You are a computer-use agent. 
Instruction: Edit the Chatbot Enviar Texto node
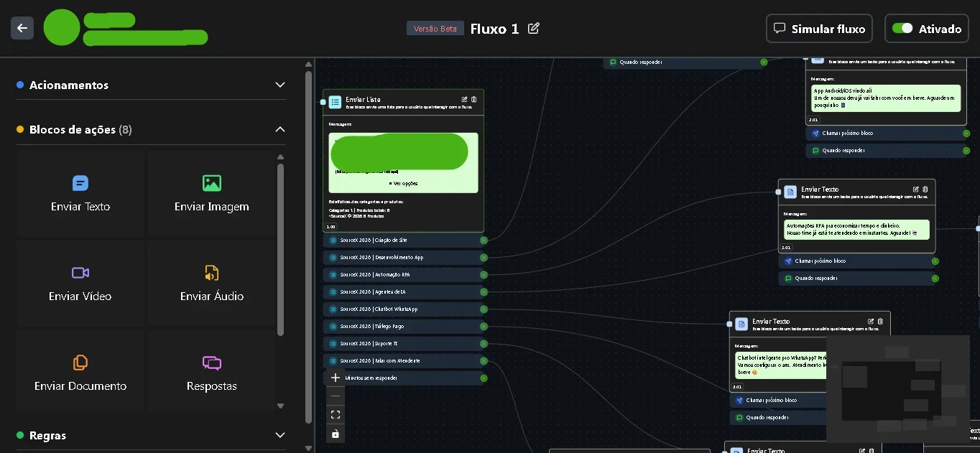(x=871, y=322)
